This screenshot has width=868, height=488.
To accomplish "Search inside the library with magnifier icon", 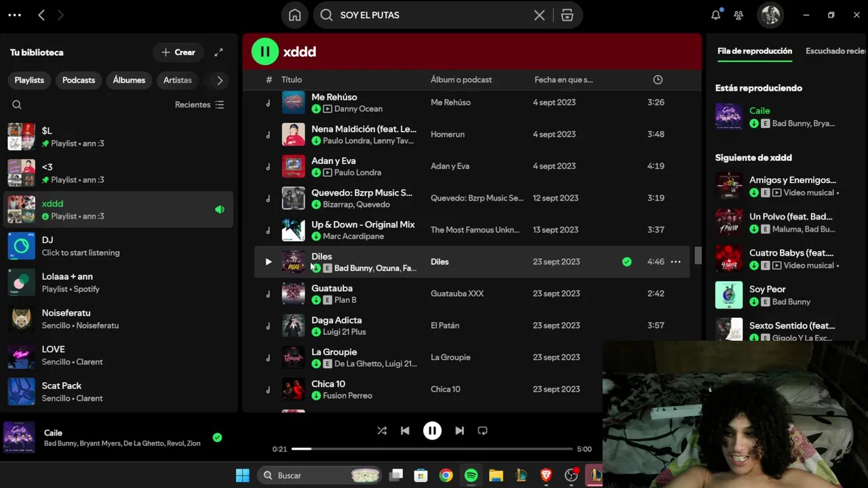I will click(17, 105).
